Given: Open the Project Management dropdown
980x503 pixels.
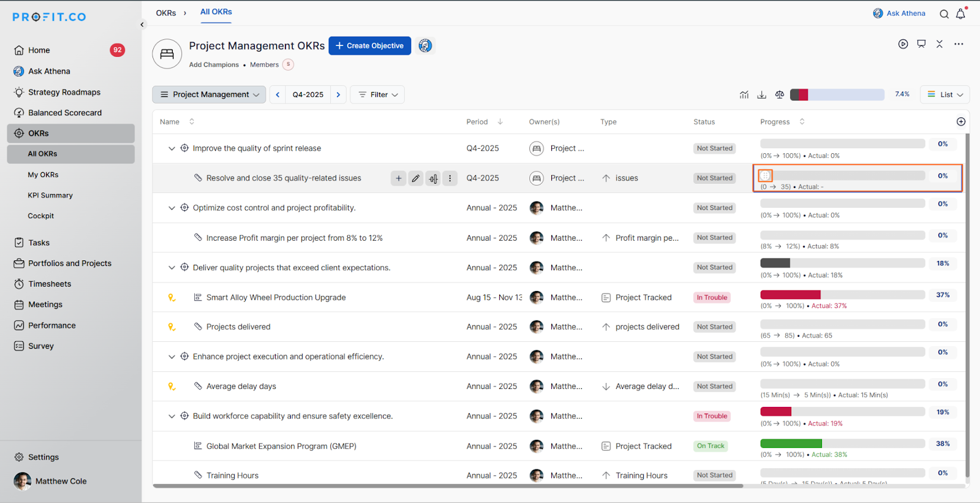Looking at the screenshot, I should click(x=209, y=94).
